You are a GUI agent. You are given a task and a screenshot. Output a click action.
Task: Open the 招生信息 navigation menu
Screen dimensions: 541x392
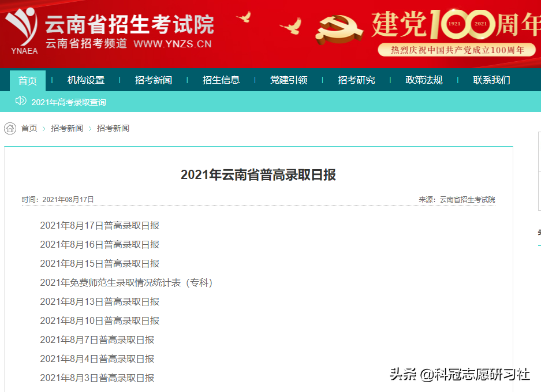[x=221, y=80]
